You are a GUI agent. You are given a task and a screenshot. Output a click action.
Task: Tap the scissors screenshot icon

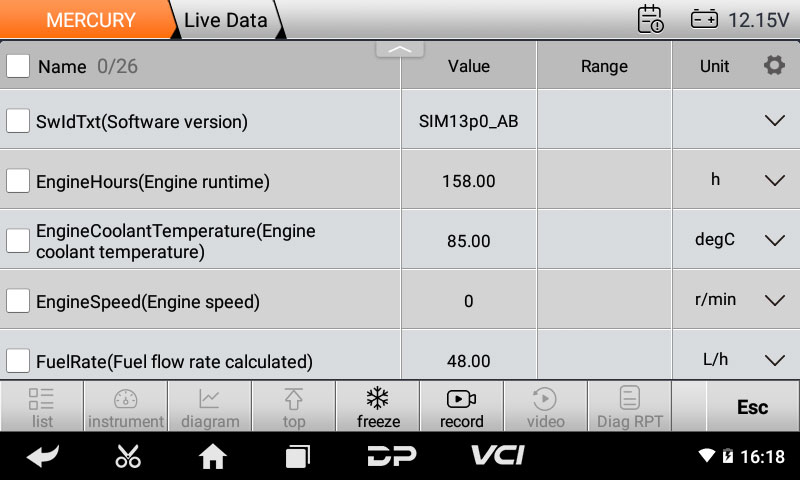pos(128,456)
